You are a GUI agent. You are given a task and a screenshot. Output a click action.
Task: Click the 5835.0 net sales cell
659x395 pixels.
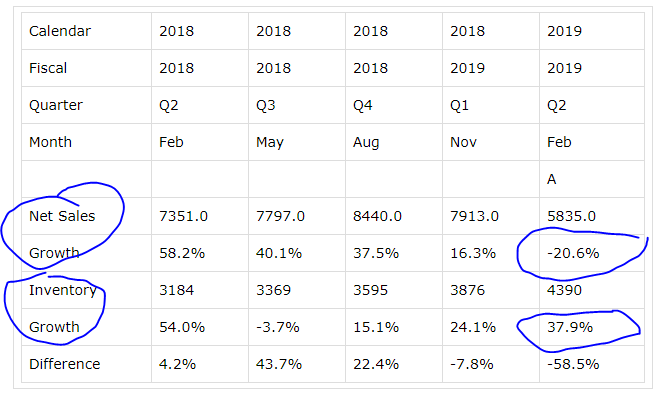tap(571, 216)
